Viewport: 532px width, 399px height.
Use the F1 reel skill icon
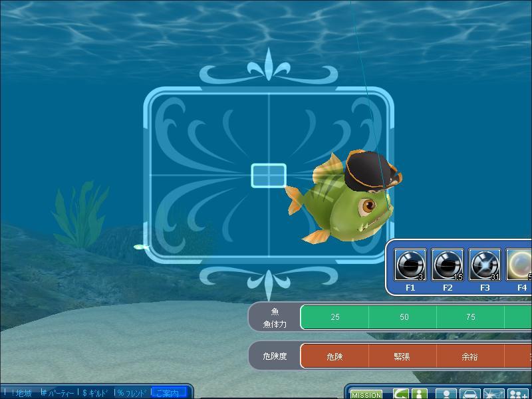[x=410, y=265]
